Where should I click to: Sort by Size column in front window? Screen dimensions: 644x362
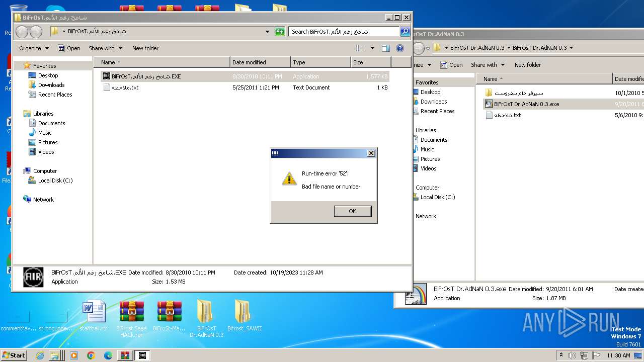point(371,62)
